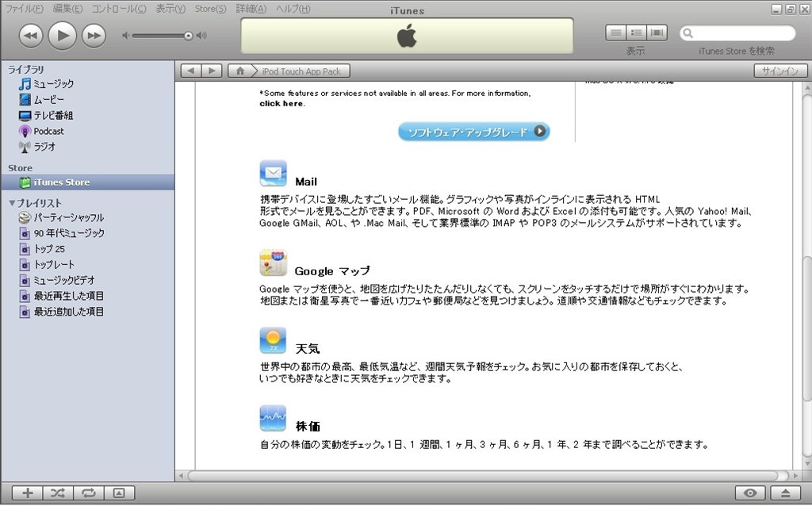812x506 pixels.
Task: Click the Previous track rewind button
Action: [31, 36]
